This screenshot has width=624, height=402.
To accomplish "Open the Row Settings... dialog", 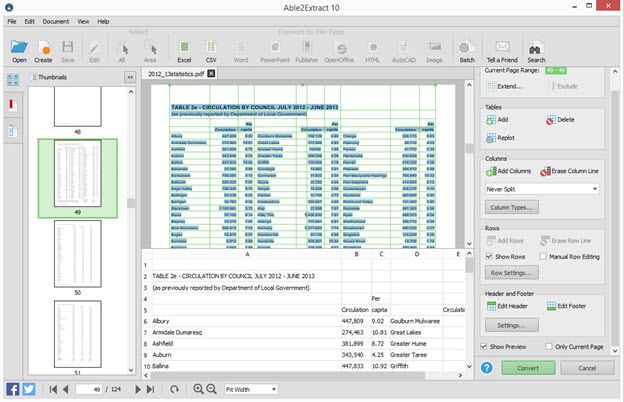I will point(511,273).
